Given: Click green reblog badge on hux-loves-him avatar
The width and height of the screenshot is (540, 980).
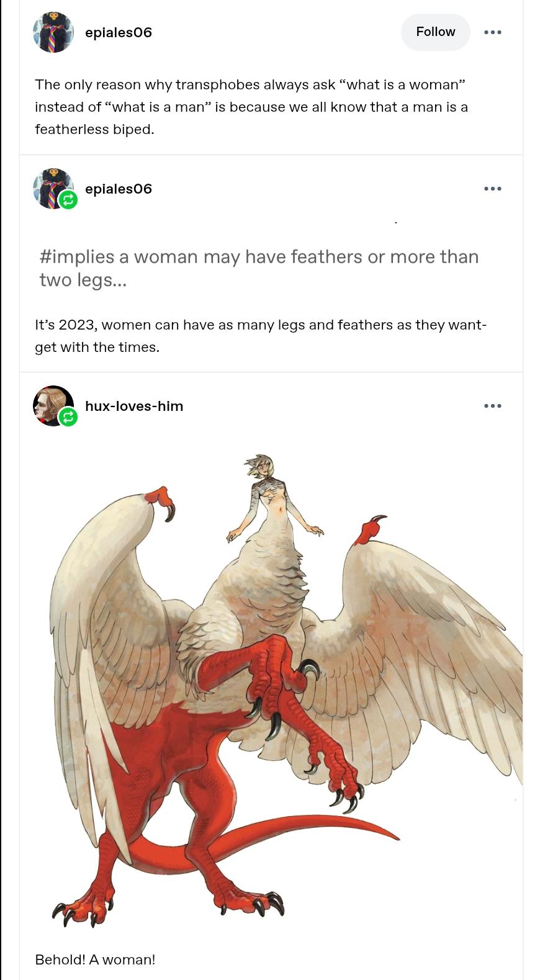Looking at the screenshot, I should (68, 418).
